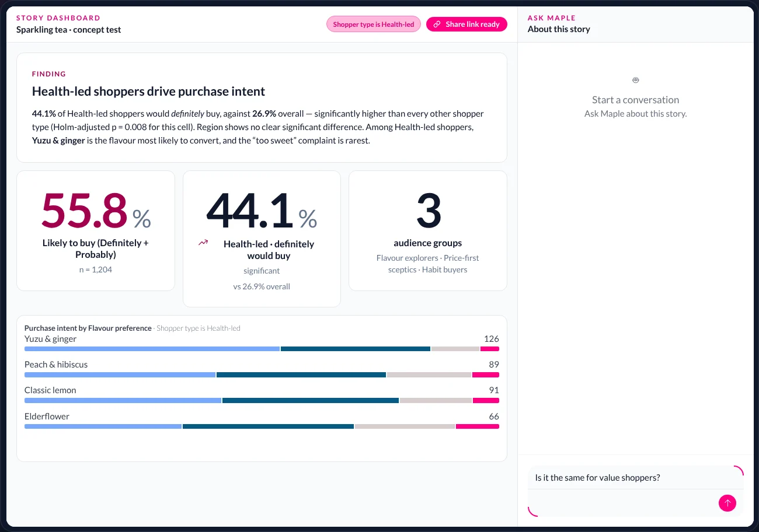Click the count 66 for Elderflower
This screenshot has width=759, height=532.
[x=494, y=416]
